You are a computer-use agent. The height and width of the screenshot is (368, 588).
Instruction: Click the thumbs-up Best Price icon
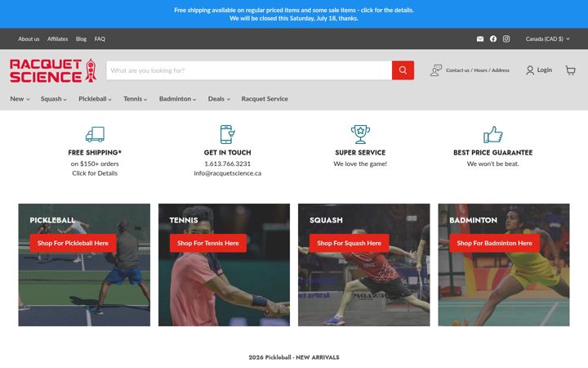click(492, 134)
